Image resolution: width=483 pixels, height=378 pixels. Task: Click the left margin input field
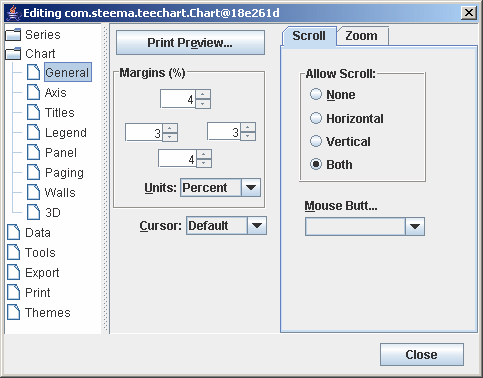[x=144, y=133]
